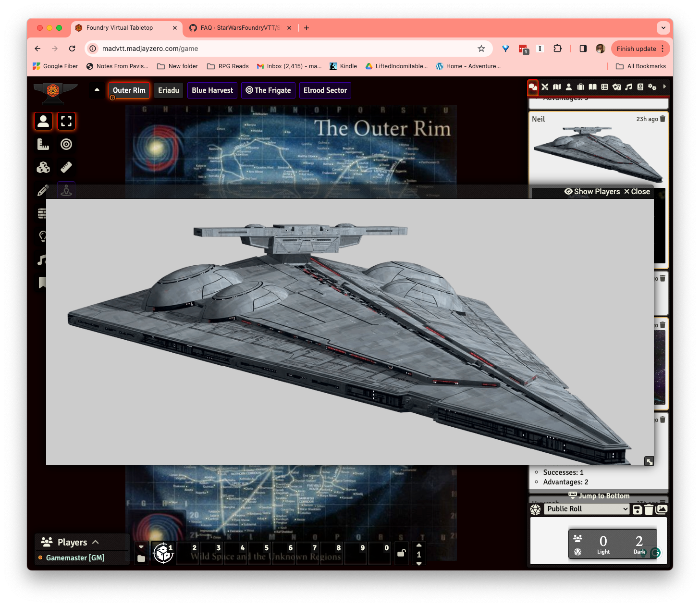Click the dimmed token placement tool

[x=66, y=191]
